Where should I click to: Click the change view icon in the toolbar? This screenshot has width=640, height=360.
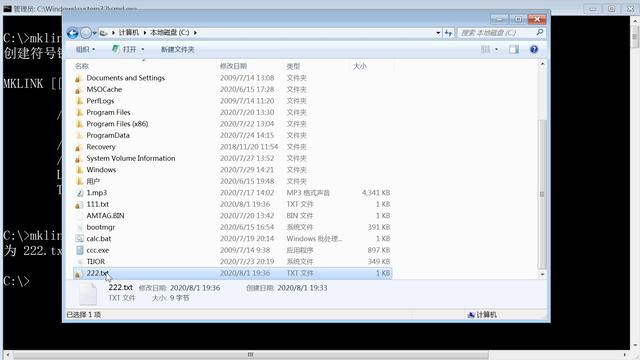coord(485,49)
